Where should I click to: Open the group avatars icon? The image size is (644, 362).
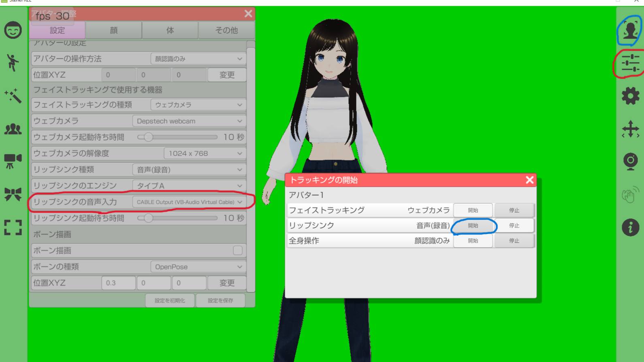point(13,129)
